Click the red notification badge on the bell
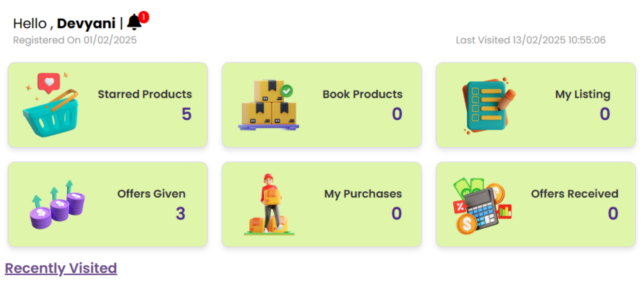The width and height of the screenshot is (644, 290). [144, 17]
